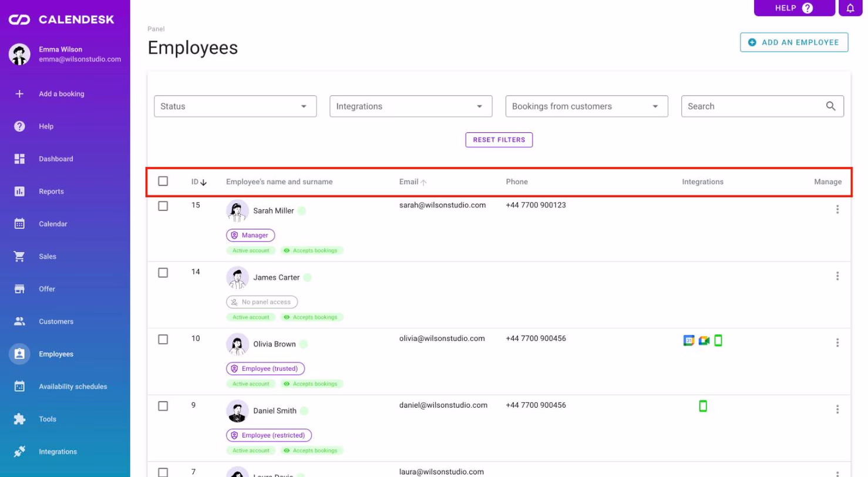Click Sarah Miller's avatar picture
The height and width of the screenshot is (477, 868).
coord(237,211)
